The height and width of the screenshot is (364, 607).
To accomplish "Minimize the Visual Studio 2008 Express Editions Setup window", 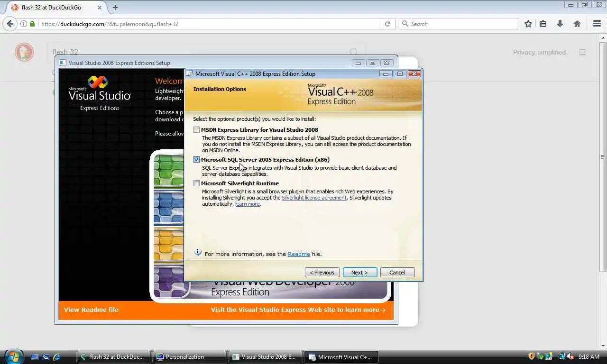I will tap(359, 63).
